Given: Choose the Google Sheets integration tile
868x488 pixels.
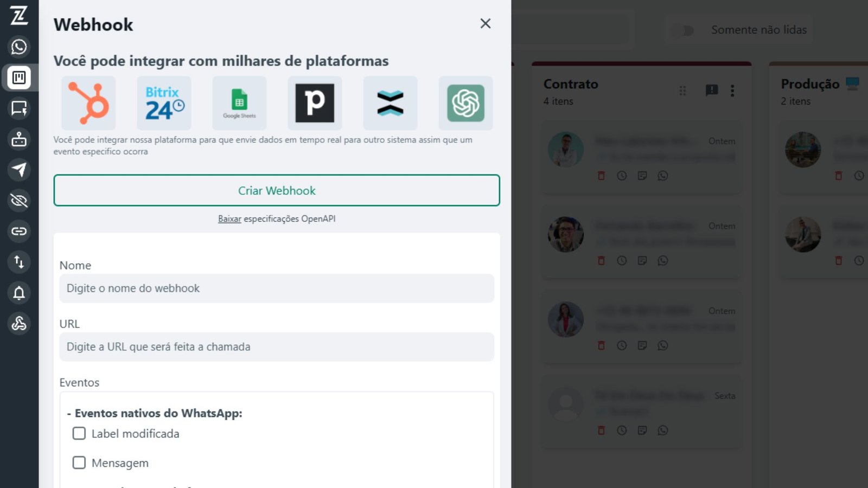Looking at the screenshot, I should pyautogui.click(x=239, y=103).
